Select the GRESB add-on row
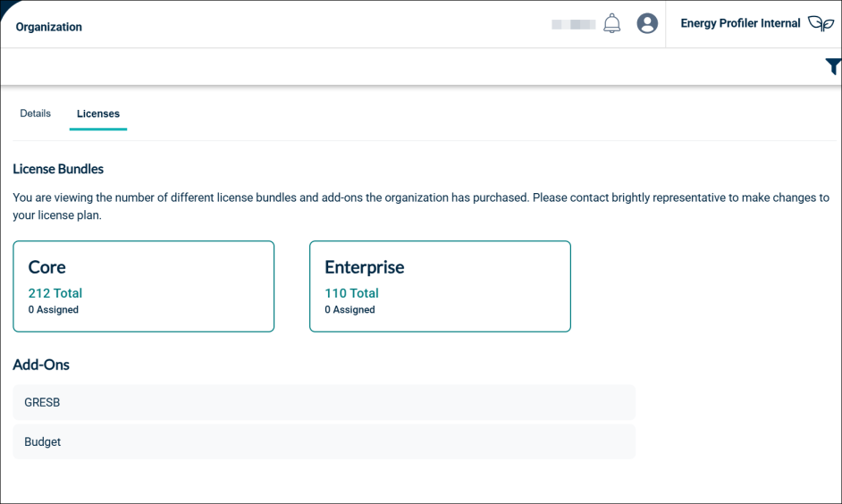The height and width of the screenshot is (504, 842). [324, 402]
